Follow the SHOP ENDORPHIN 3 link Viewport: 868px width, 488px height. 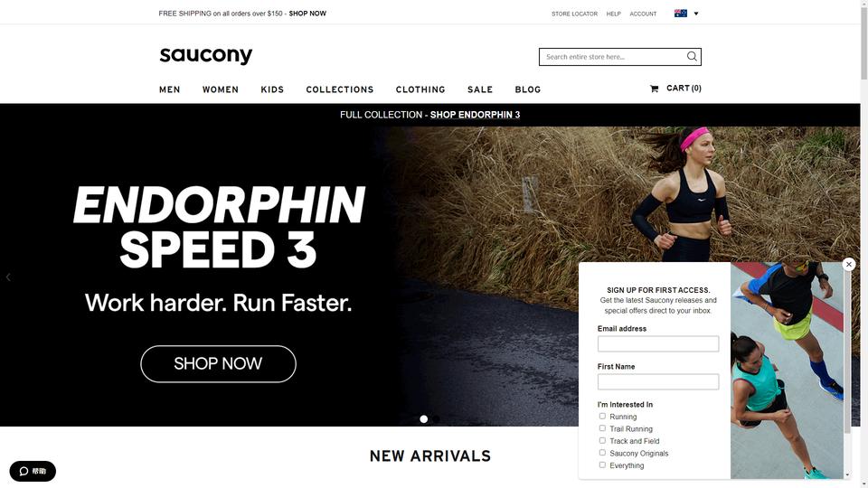coord(475,115)
